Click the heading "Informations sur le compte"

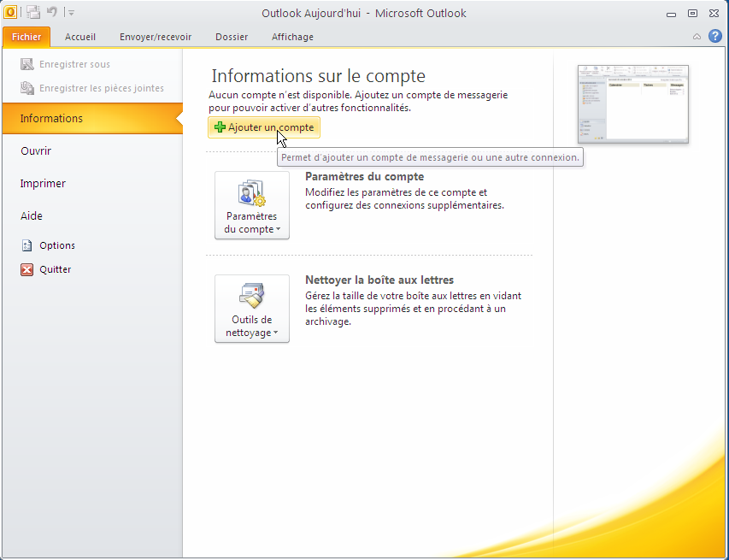tap(319, 76)
